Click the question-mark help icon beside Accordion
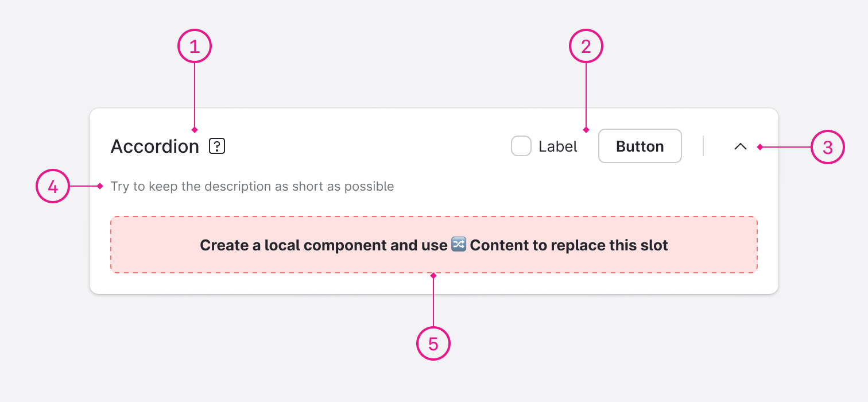The image size is (868, 402). point(217,146)
